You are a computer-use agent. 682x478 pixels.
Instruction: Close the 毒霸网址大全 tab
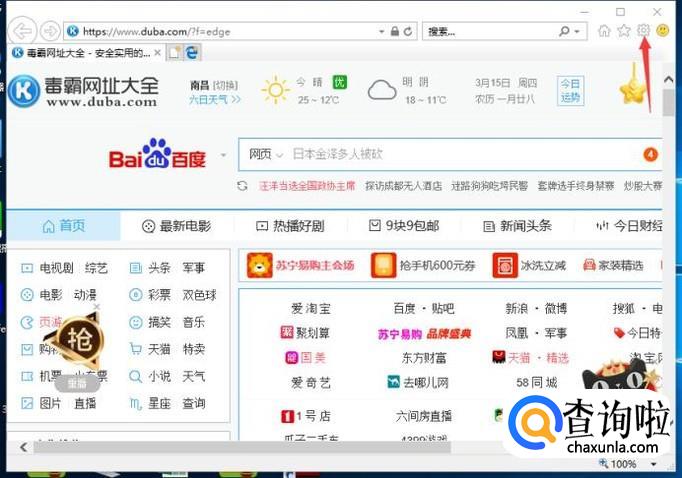coord(157,53)
